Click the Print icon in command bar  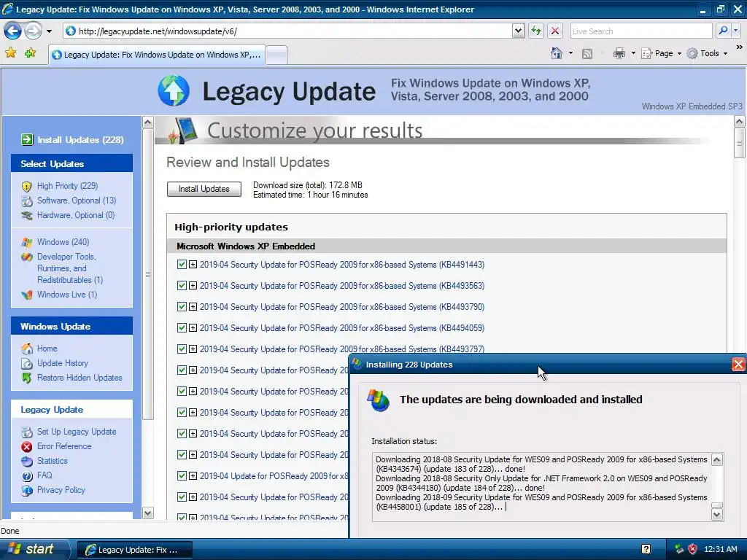[x=619, y=53]
